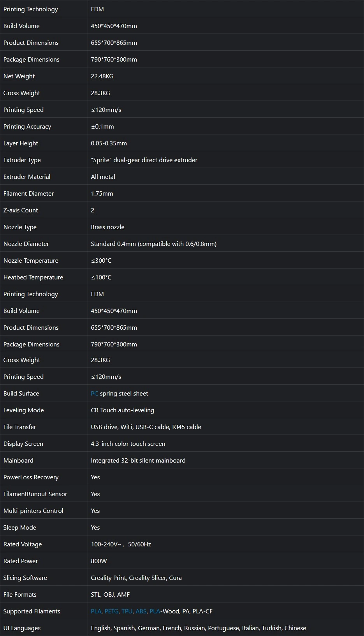The height and width of the screenshot is (636, 364).
Task: Click the Leveling Mode CR Touch value
Action: coord(122,410)
